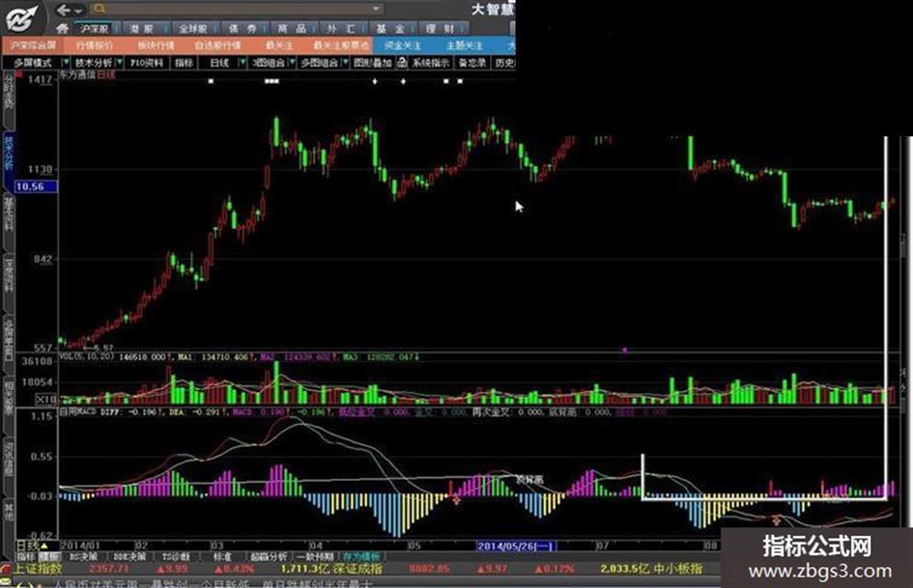Click the 指标 toolbar button
Viewport: 913px width, 588px height.
(x=184, y=63)
